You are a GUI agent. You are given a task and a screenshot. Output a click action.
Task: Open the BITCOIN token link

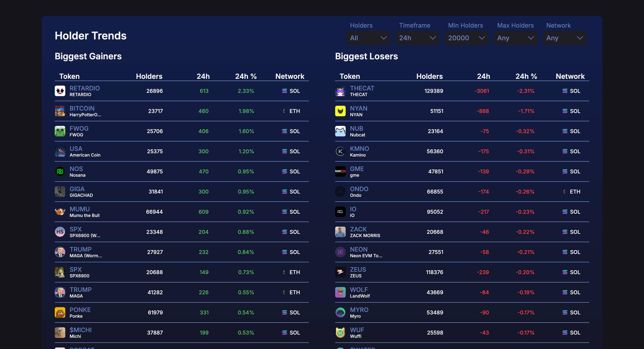(82, 108)
